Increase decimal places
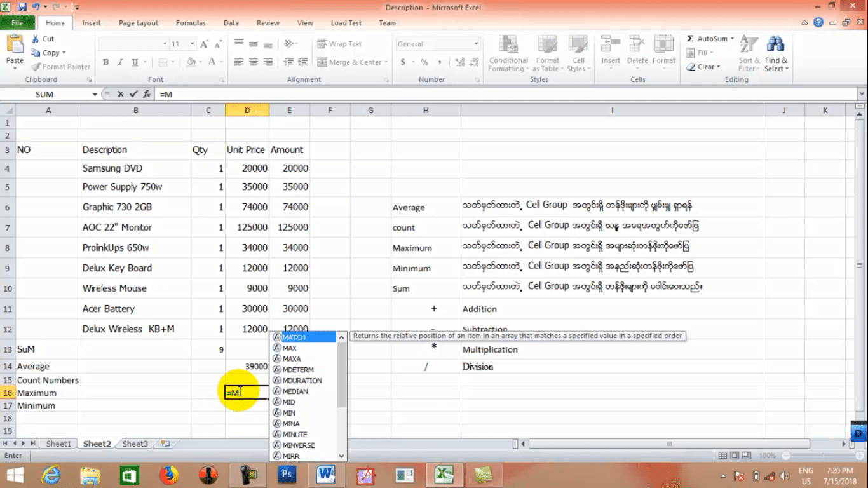Viewport: 868px width, 488px height. pos(460,62)
